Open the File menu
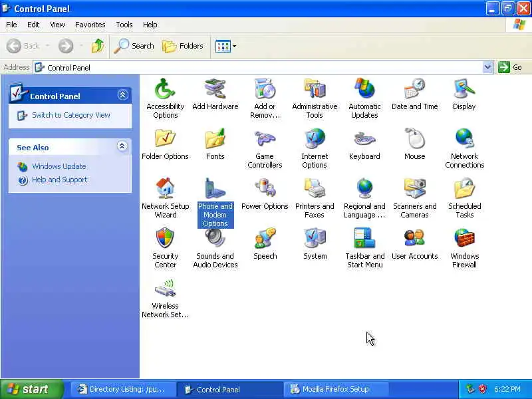 (11, 25)
